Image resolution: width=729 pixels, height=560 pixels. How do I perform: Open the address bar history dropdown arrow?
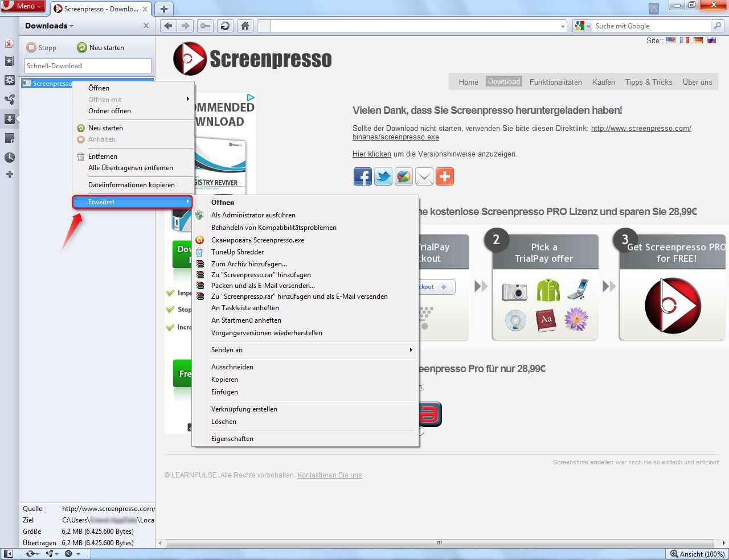click(x=563, y=26)
